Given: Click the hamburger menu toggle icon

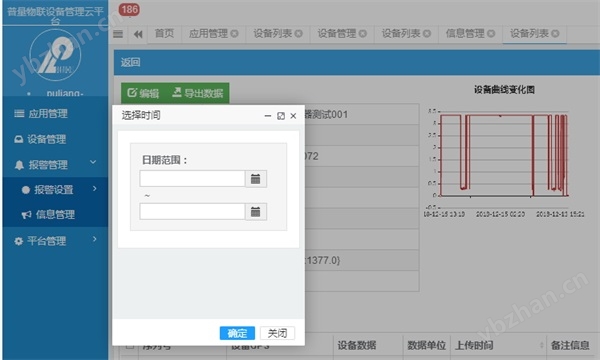Looking at the screenshot, I should (118, 34).
